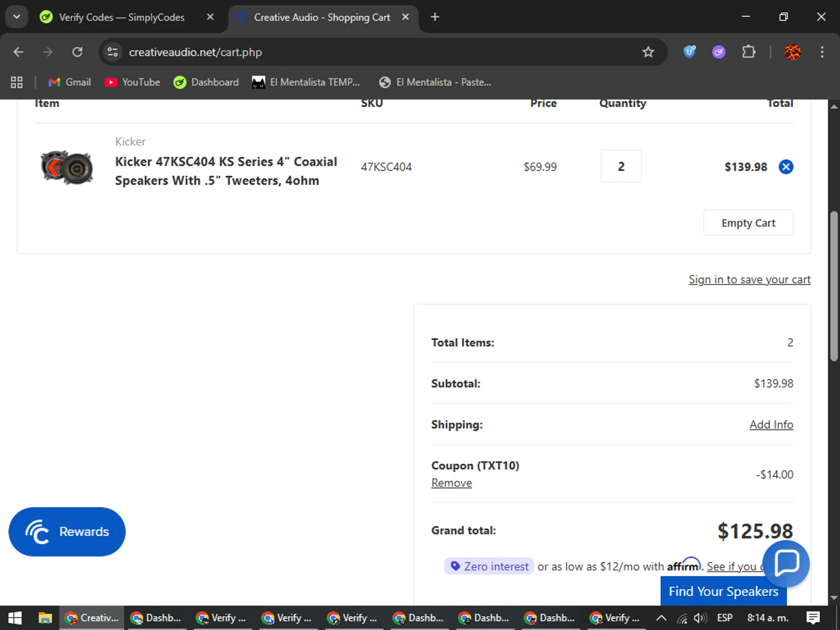Bookmark this page with star icon
The height and width of the screenshot is (630, 840).
click(648, 52)
